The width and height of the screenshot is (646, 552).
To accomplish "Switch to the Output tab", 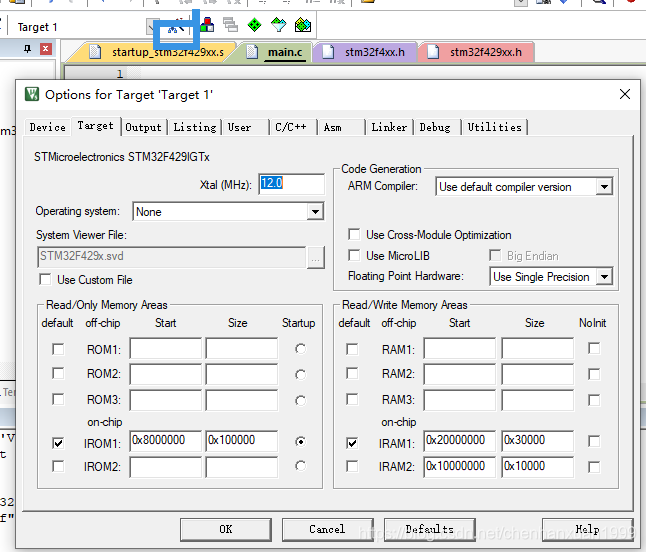I will (x=143, y=127).
